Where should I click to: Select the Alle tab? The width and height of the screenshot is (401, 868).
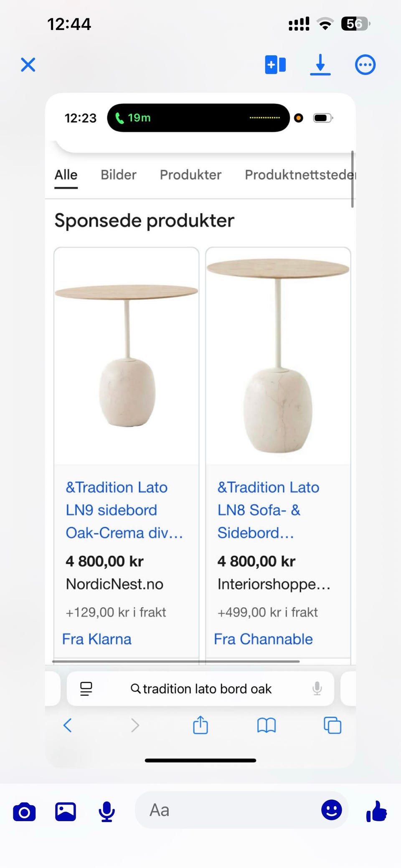point(66,175)
